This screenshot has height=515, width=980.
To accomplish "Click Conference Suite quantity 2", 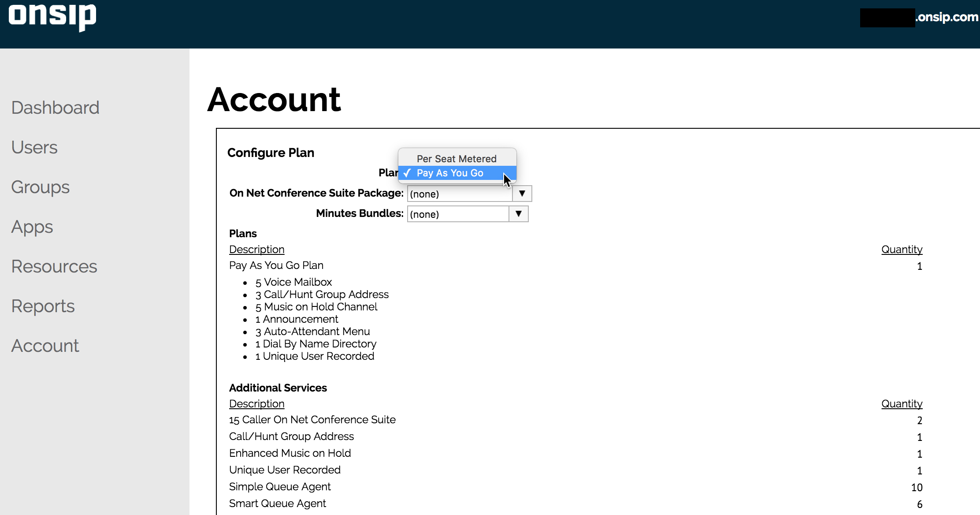I will pos(920,420).
